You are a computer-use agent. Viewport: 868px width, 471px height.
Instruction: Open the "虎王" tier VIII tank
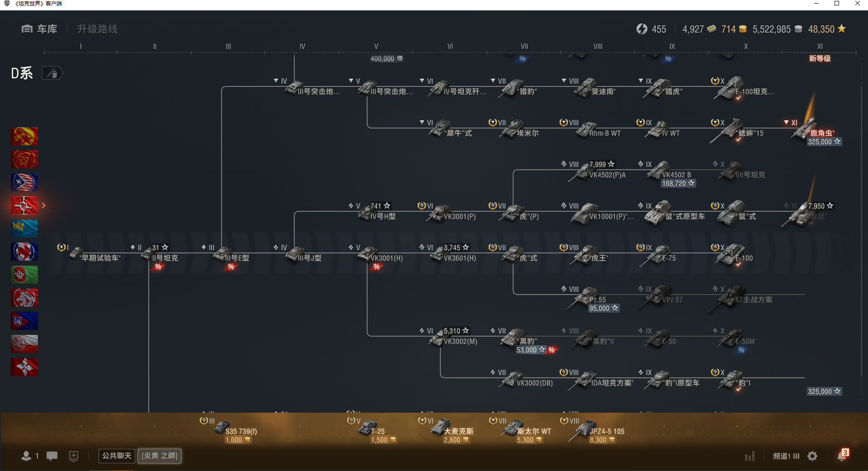point(589,255)
